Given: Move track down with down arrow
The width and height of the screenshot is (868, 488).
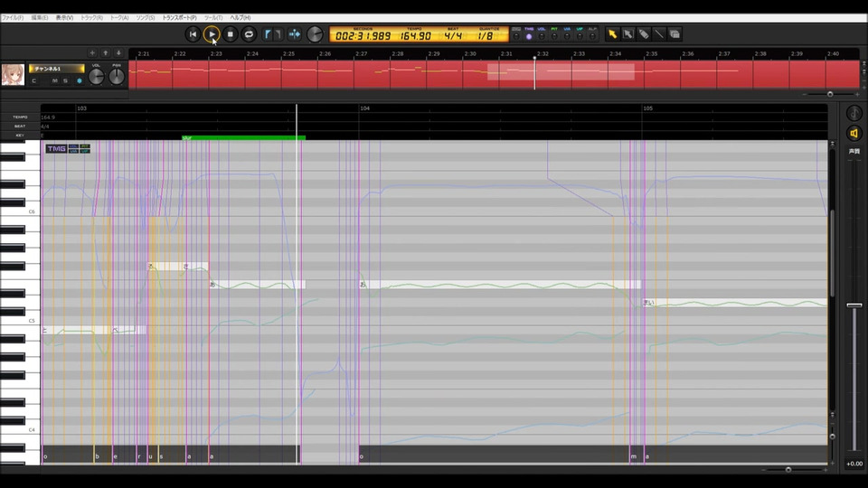Looking at the screenshot, I should pyautogui.click(x=118, y=53).
